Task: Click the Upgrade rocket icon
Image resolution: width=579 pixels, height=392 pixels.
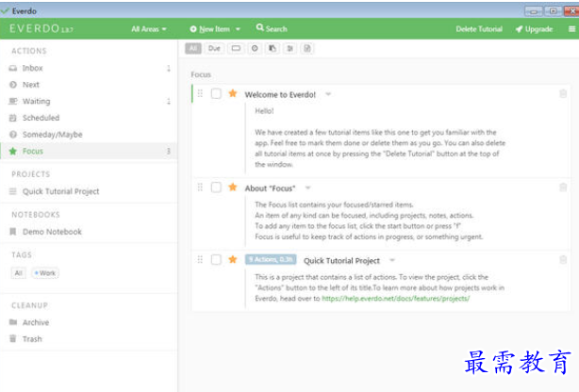Action: point(519,29)
